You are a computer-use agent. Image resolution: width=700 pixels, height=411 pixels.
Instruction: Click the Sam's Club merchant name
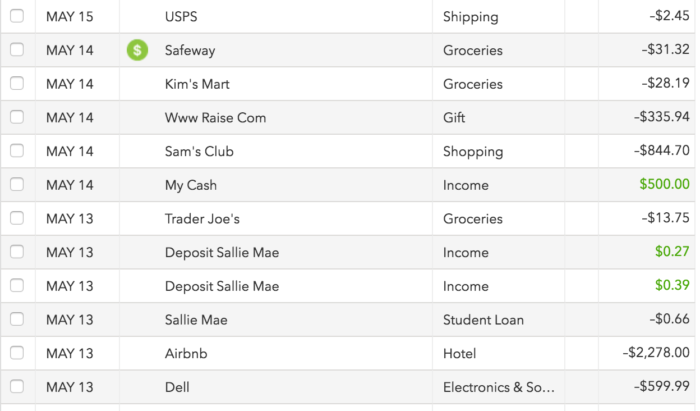tap(199, 151)
